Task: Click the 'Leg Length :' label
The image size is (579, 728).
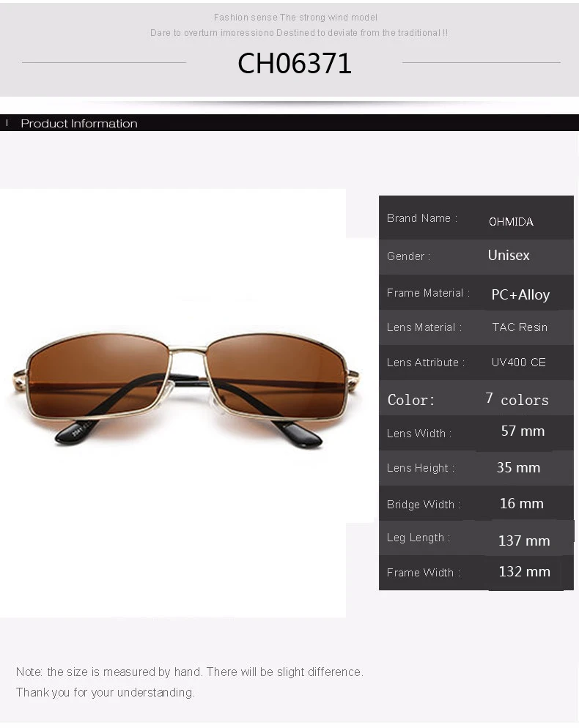Action: point(418,538)
